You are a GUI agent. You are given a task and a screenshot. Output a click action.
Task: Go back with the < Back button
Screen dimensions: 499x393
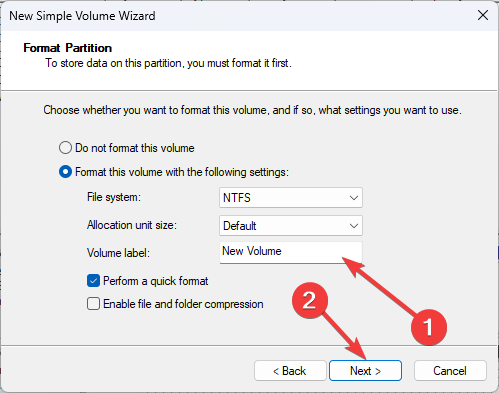coord(290,371)
